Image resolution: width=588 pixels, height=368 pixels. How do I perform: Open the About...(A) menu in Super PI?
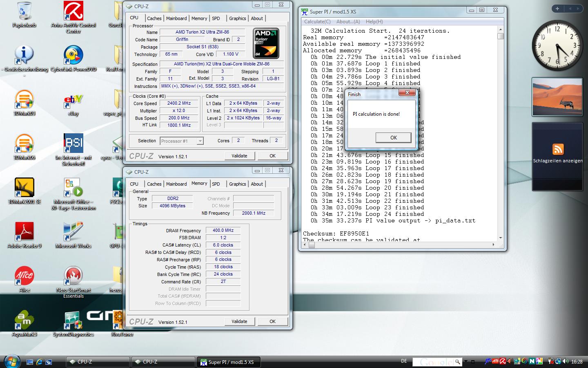tap(348, 22)
